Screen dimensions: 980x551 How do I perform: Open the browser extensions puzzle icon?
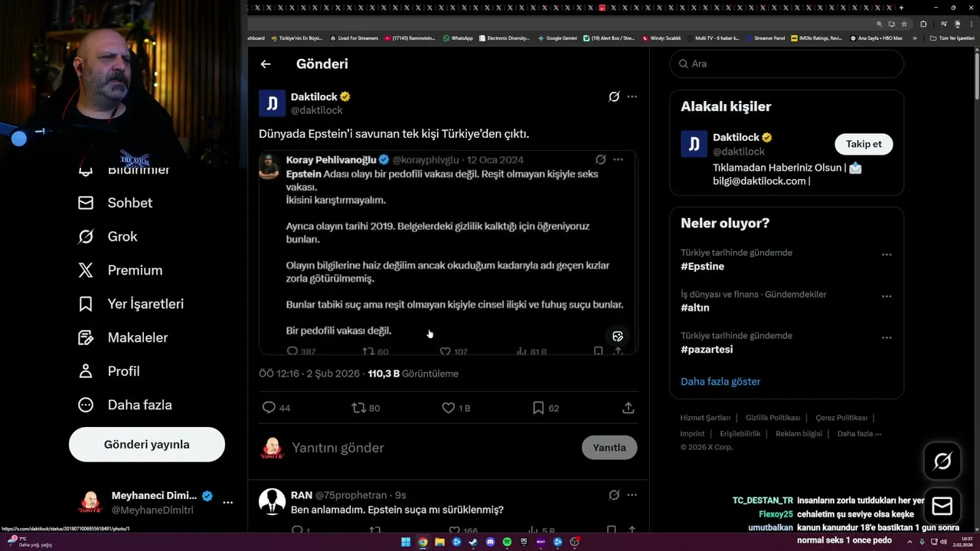[923, 24]
